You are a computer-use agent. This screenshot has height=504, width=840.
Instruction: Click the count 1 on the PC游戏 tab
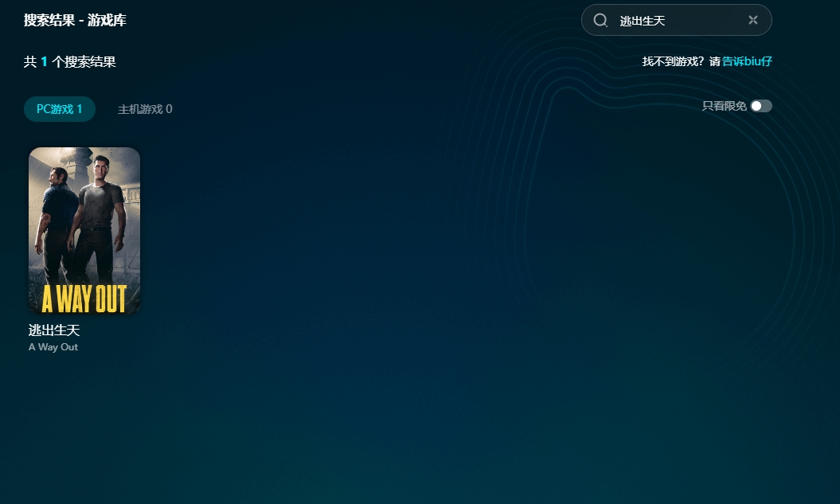(80, 109)
